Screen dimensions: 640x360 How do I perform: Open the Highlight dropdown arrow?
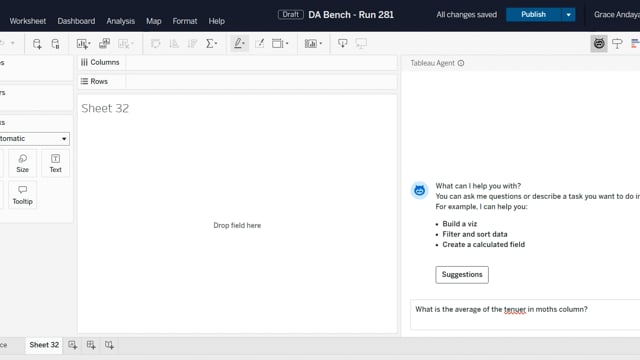click(x=244, y=43)
